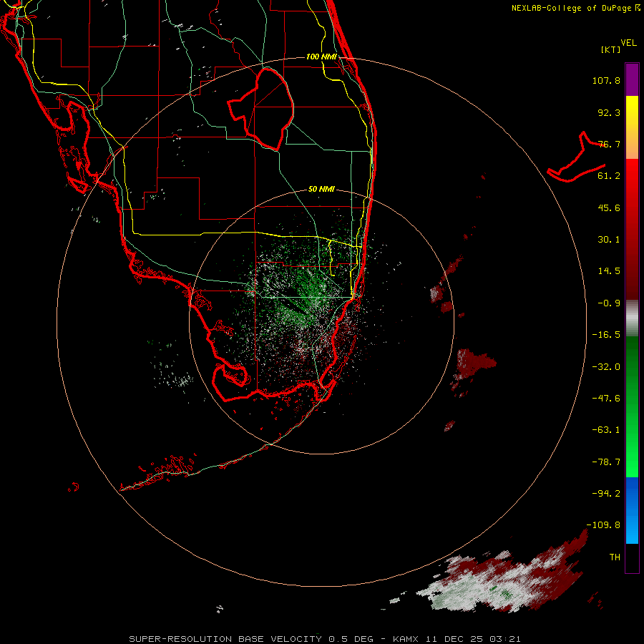644x644 pixels.
Task: Click the 50 NMI range ring label
Action: (321, 189)
